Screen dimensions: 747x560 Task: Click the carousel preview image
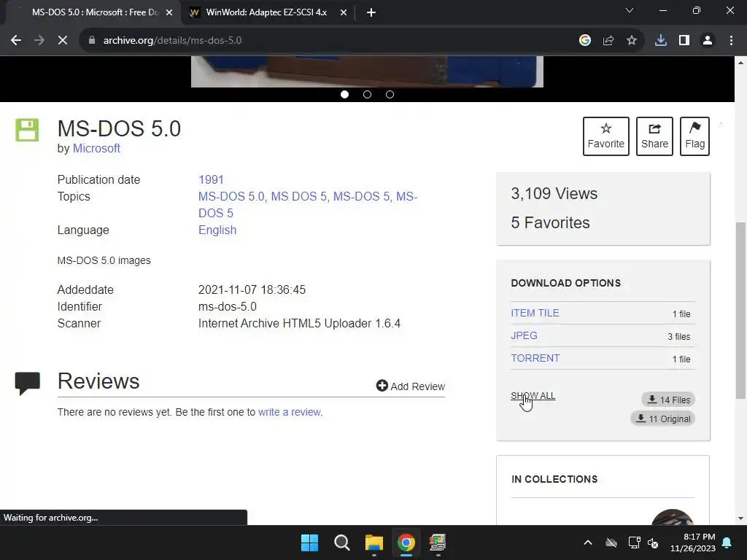click(367, 71)
